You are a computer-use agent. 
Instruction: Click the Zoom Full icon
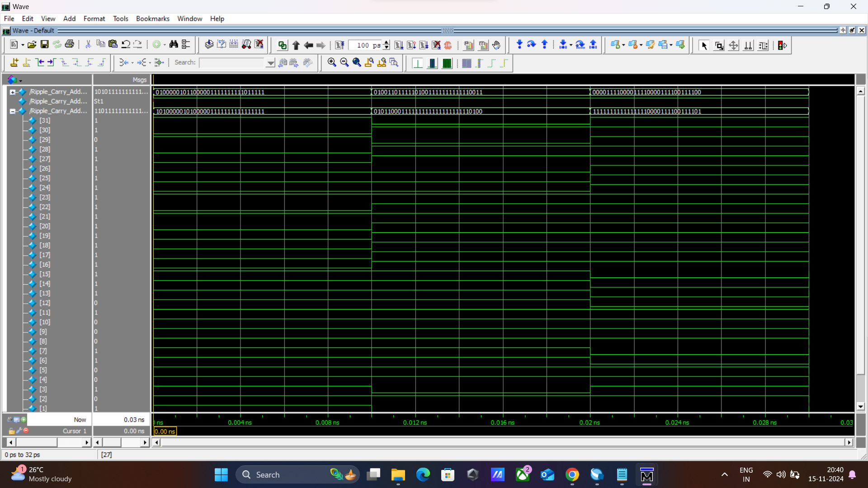(357, 63)
